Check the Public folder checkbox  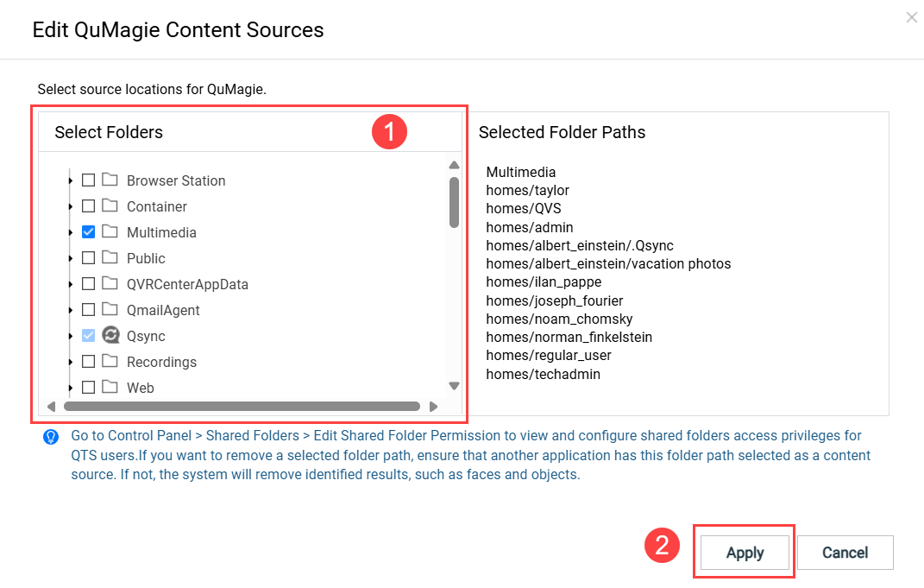click(88, 258)
